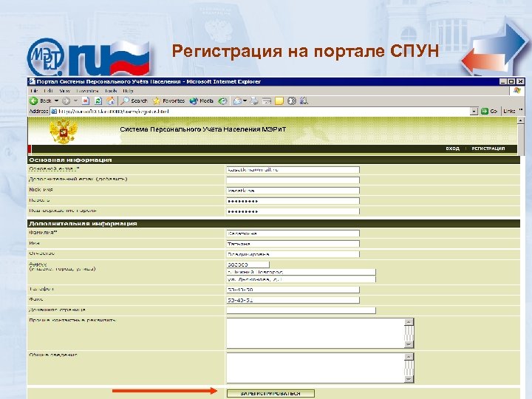Image resolution: width=532 pixels, height=399 pixels.
Task: Open the Favorites star button
Action: [168, 100]
